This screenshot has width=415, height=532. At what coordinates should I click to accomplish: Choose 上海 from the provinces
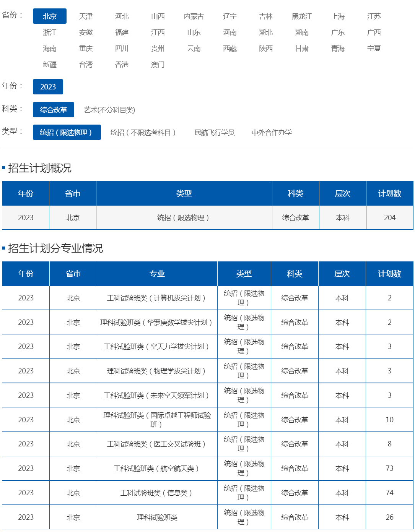click(338, 16)
